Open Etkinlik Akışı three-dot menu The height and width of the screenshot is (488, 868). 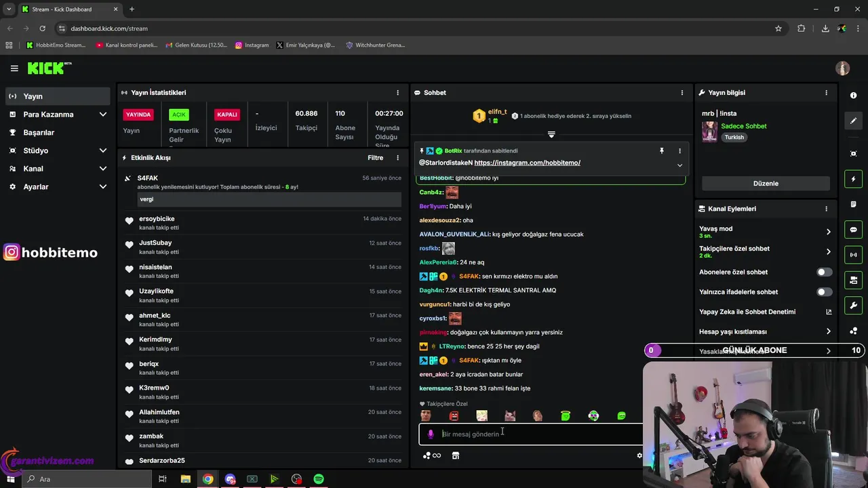(398, 157)
